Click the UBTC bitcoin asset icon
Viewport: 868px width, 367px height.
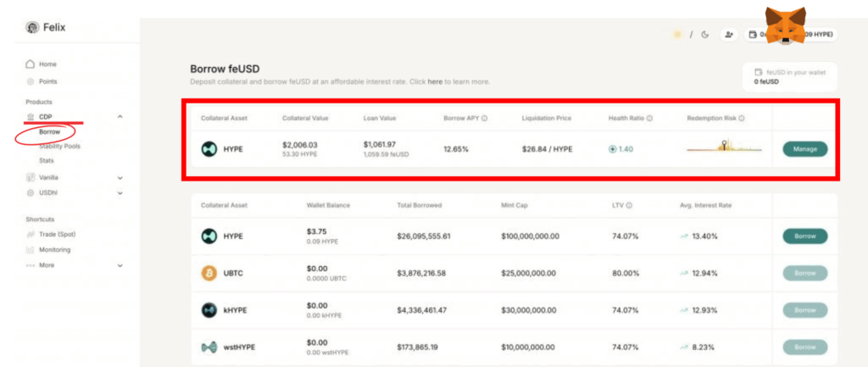[x=209, y=273]
